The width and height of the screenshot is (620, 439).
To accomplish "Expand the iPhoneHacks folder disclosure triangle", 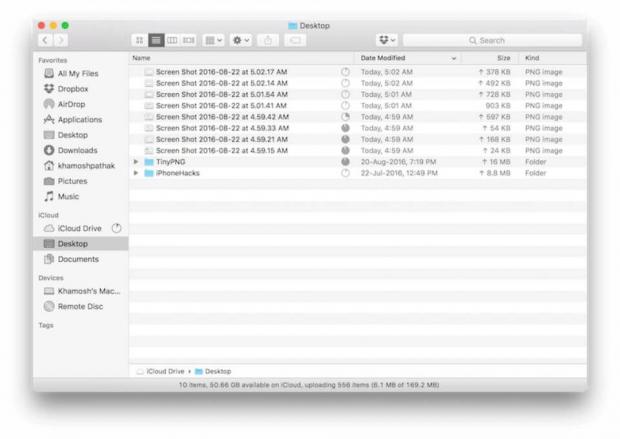I will tap(136, 173).
